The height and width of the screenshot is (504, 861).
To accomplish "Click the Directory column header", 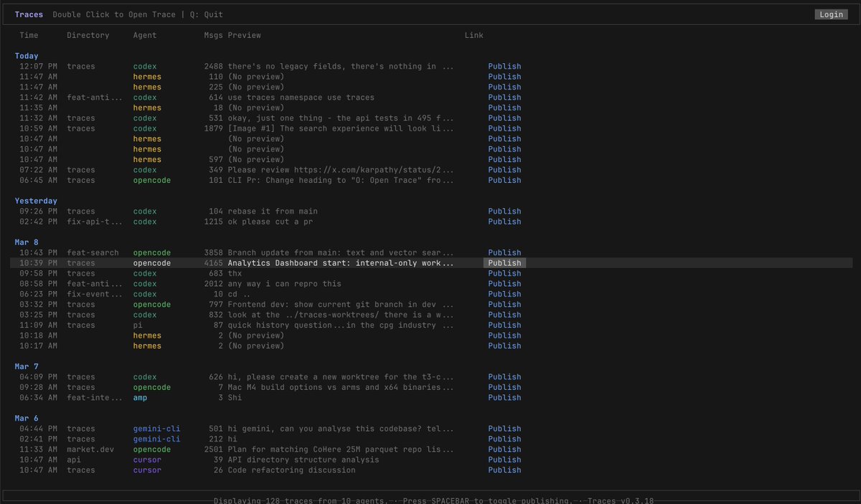I will (x=88, y=35).
